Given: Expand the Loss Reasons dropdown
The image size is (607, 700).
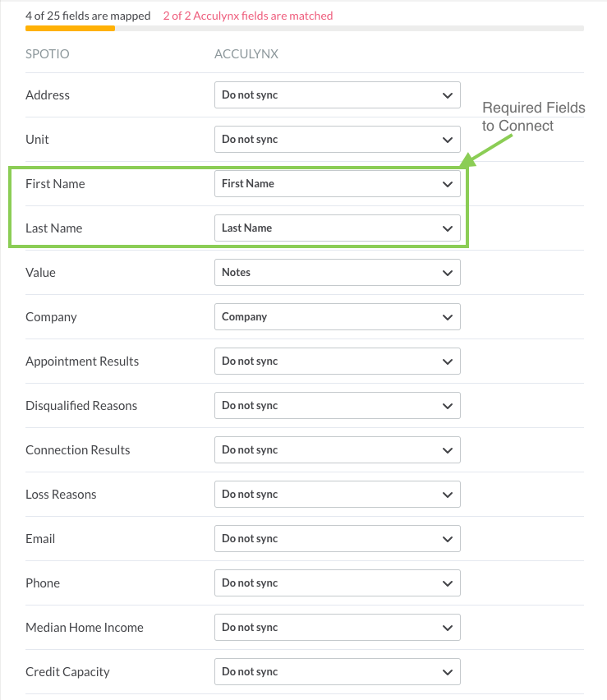Looking at the screenshot, I should (338, 495).
